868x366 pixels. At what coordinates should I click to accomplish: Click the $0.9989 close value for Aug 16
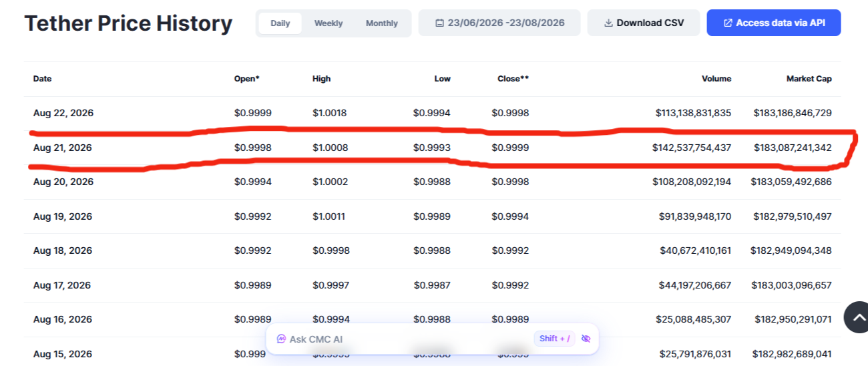(511, 319)
